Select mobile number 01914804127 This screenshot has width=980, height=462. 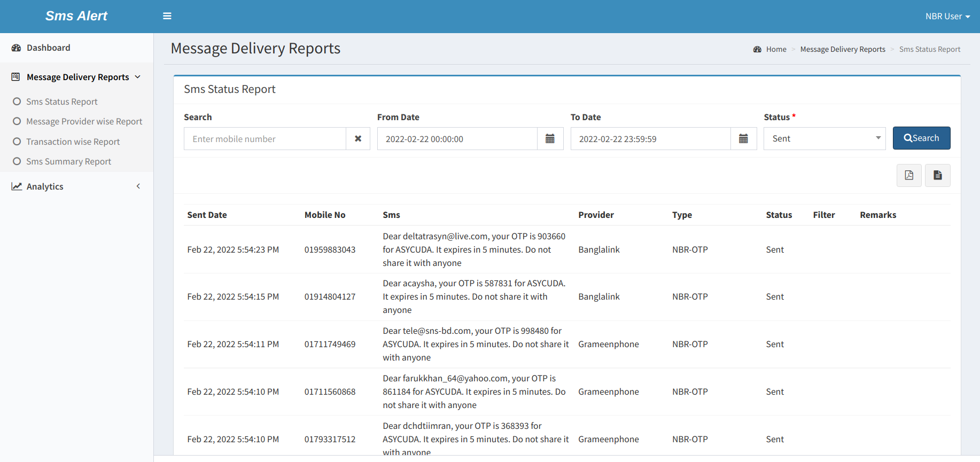[330, 296]
